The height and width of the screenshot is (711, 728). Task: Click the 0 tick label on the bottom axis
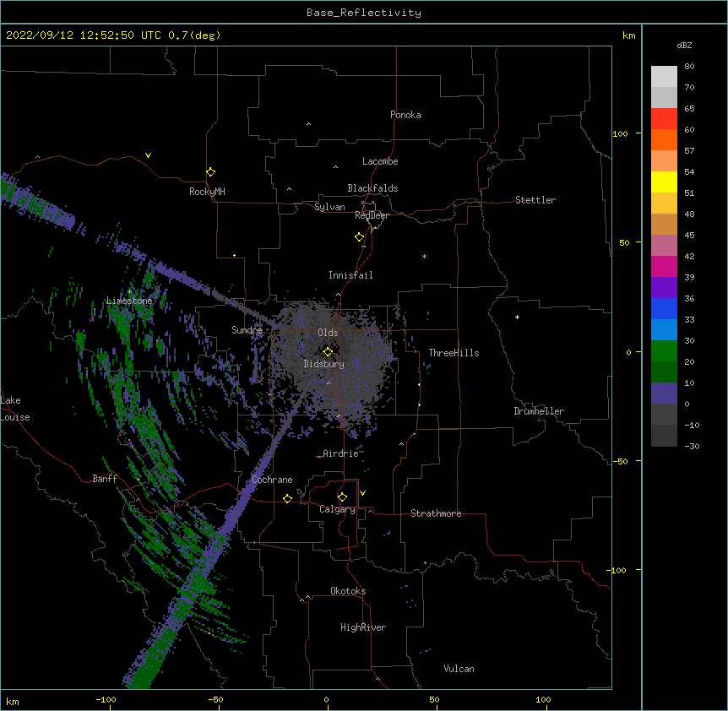pos(326,699)
